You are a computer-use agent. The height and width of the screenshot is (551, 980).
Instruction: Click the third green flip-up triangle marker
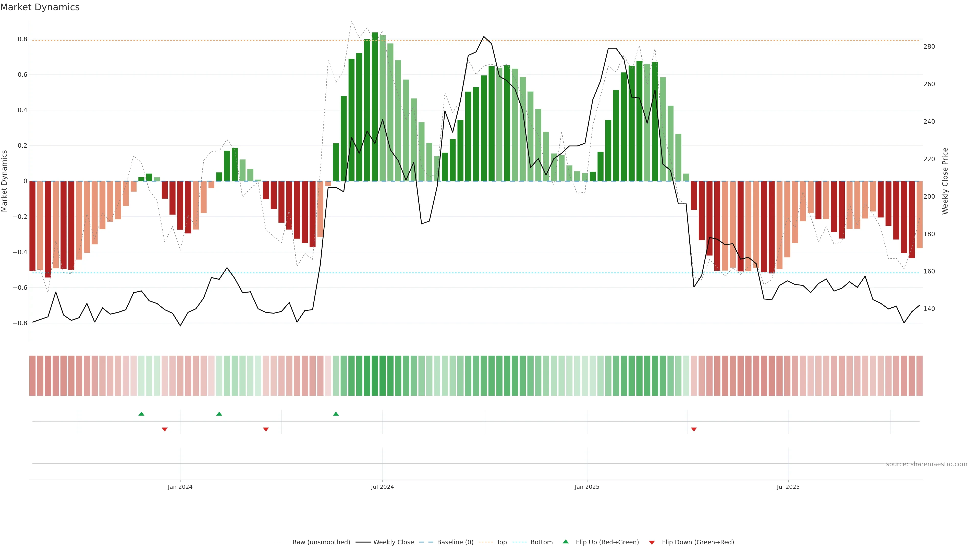336,414
